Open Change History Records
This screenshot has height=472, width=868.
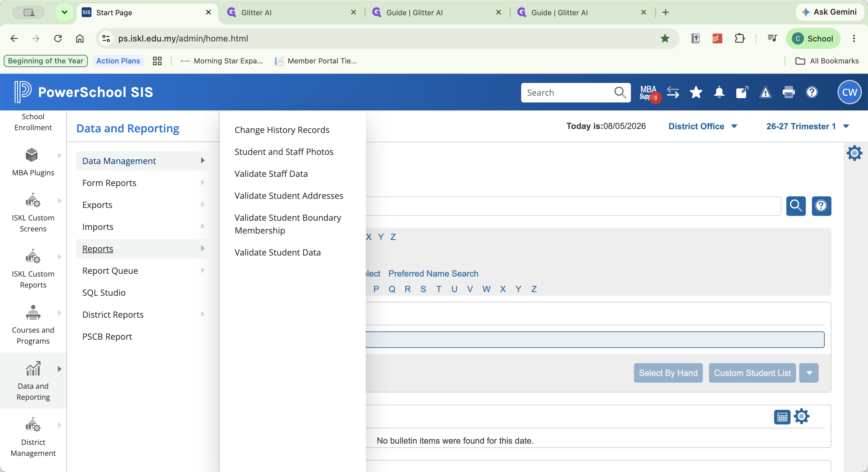282,130
